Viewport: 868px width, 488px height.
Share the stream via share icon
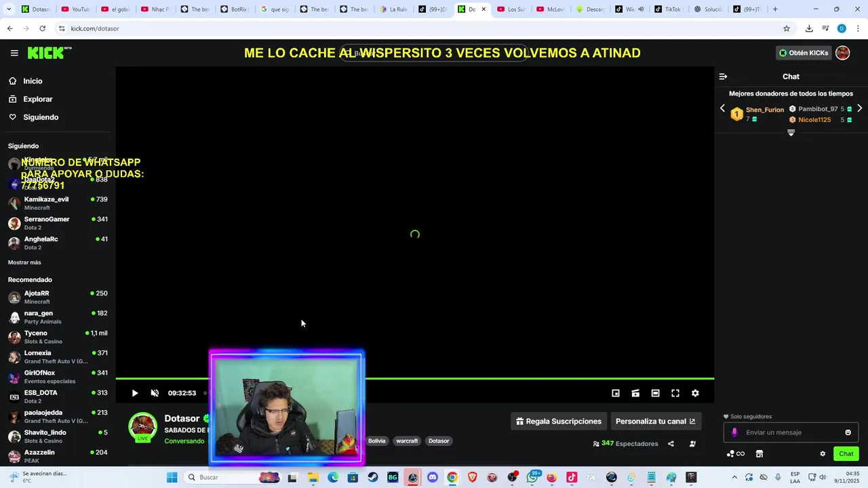[x=671, y=444]
